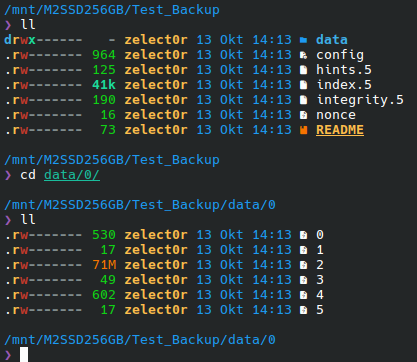Viewport: 417px width, 362px height.
Task: Click the file icon next to file 2
Action: 303,265
